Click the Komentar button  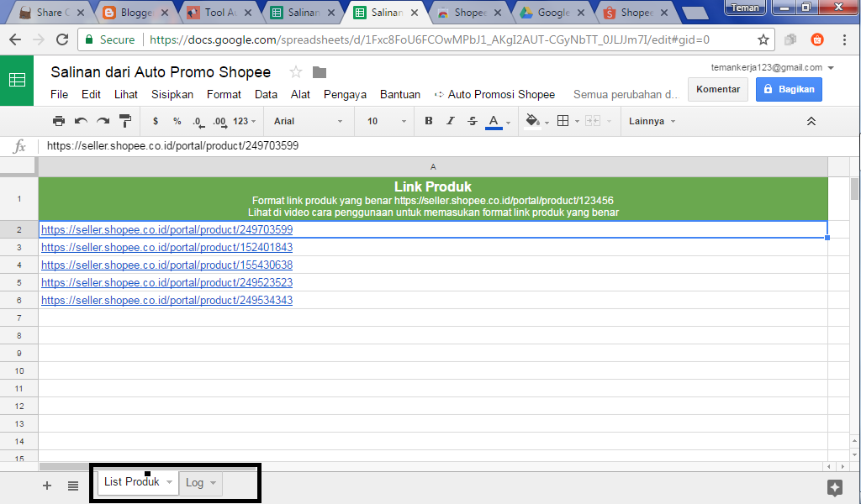click(x=718, y=89)
